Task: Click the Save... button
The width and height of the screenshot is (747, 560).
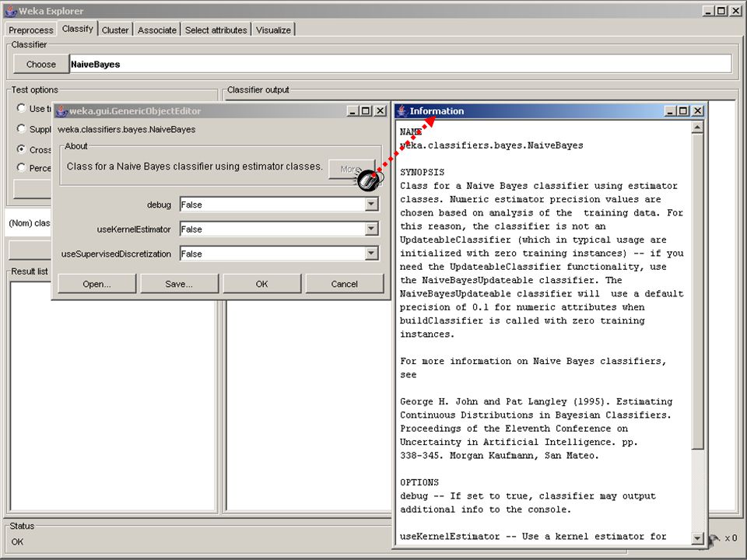Action: 179,284
